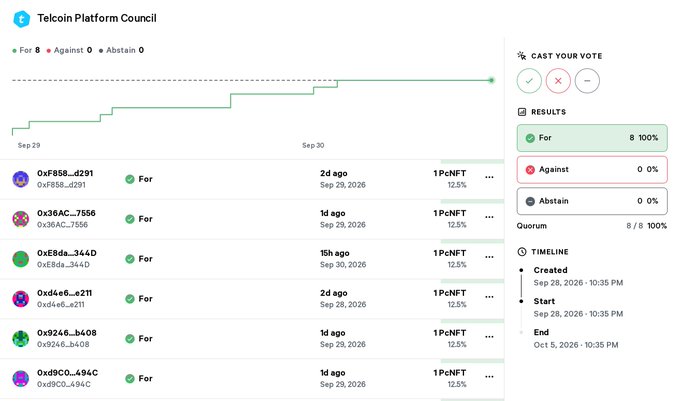Toggle the Against series in chart legend

pyautogui.click(x=69, y=50)
